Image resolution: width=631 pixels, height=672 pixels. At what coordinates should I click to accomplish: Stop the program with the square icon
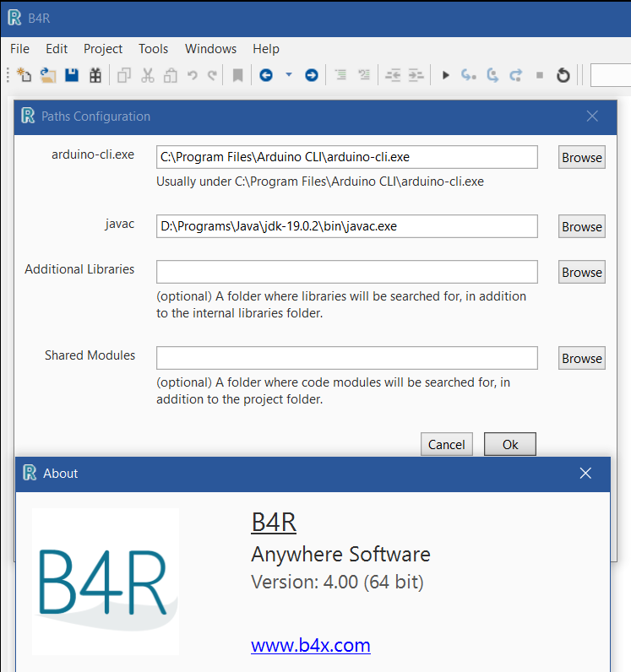(540, 75)
